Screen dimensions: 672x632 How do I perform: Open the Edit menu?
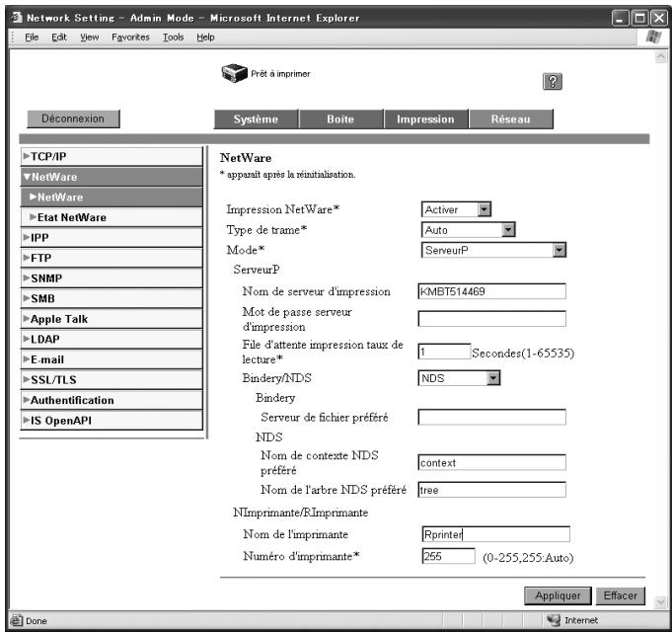(x=59, y=38)
